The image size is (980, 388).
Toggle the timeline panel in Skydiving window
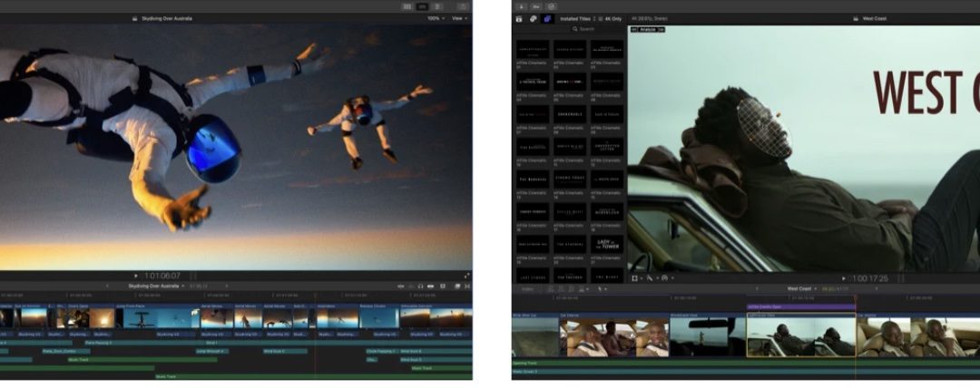[x=422, y=7]
